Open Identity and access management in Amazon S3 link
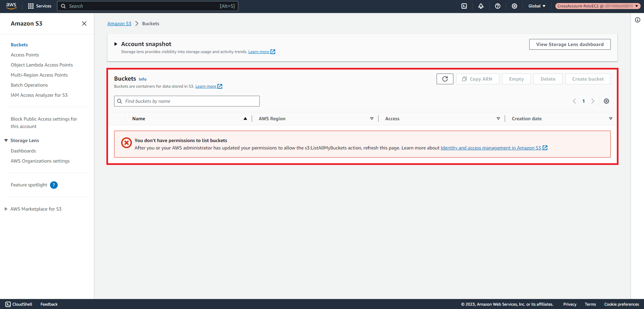The height and width of the screenshot is (309, 644). (x=494, y=148)
